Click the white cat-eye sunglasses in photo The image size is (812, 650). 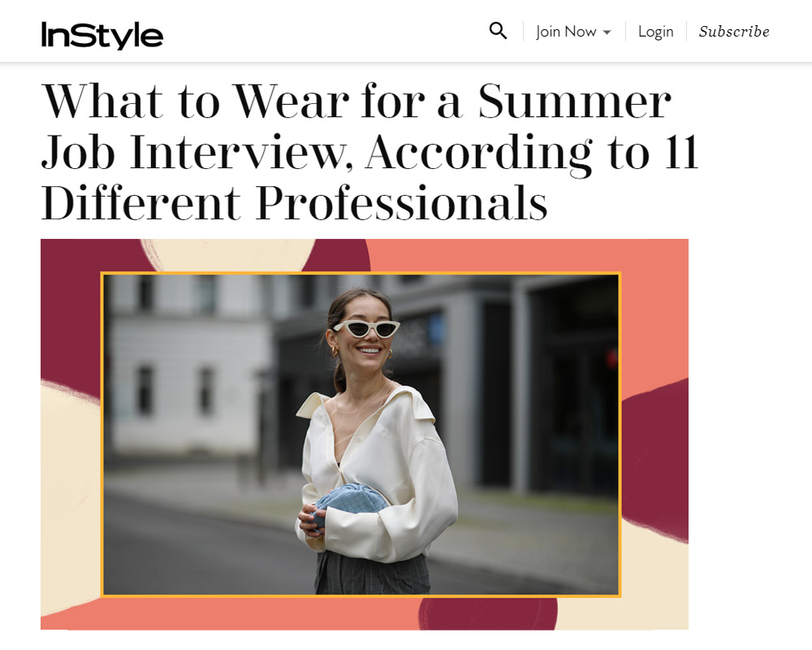(367, 328)
